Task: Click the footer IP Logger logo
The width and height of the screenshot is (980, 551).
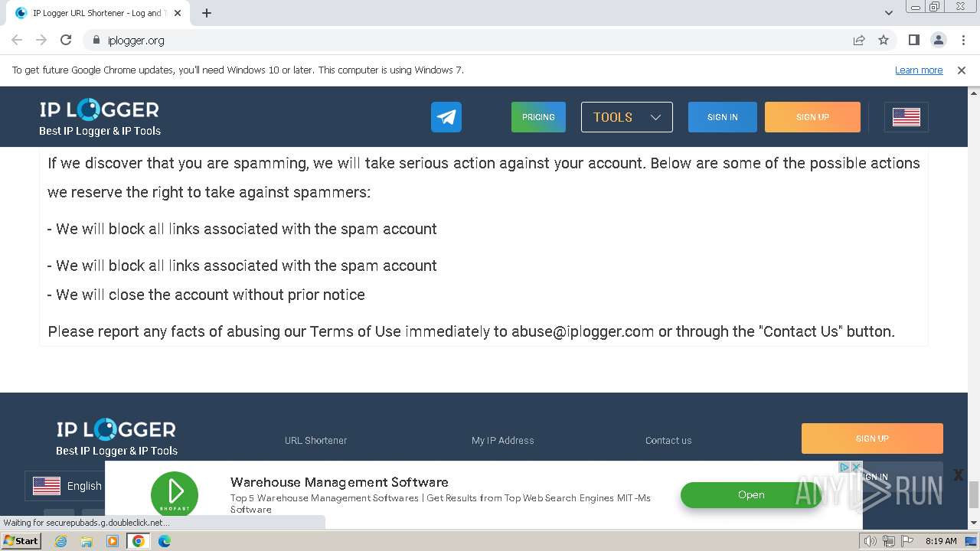Action: (x=116, y=438)
